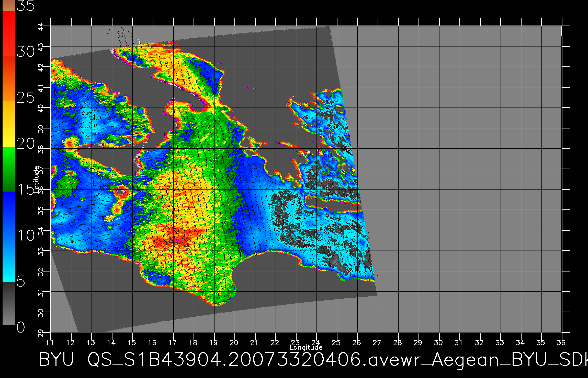Click longitude axis tick label 19
The width and height of the screenshot is (588, 378).
pos(213,342)
